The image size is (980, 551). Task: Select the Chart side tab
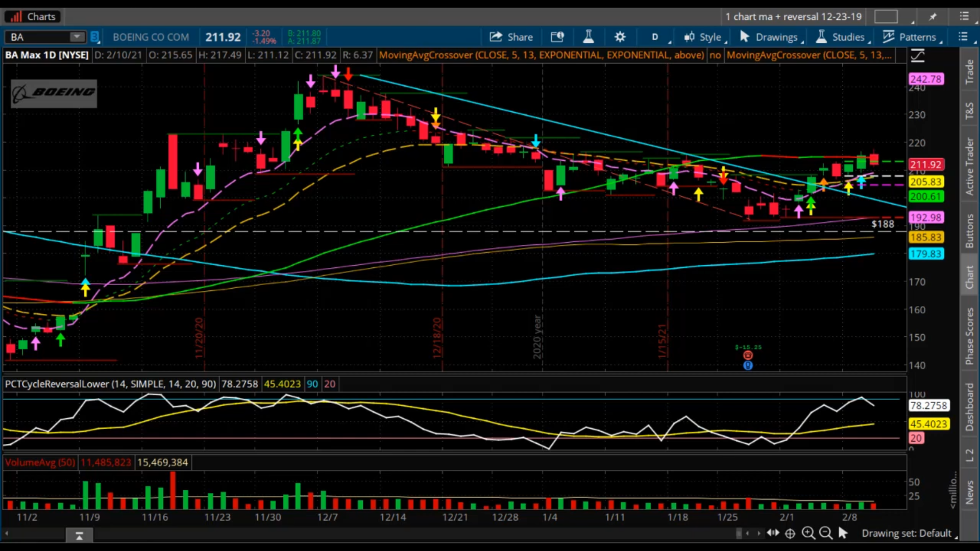coord(970,278)
